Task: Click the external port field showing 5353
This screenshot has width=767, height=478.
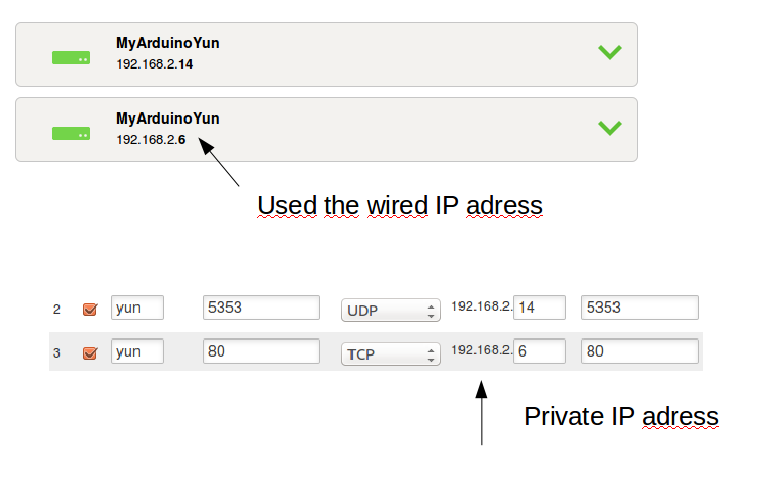Action: click(261, 308)
